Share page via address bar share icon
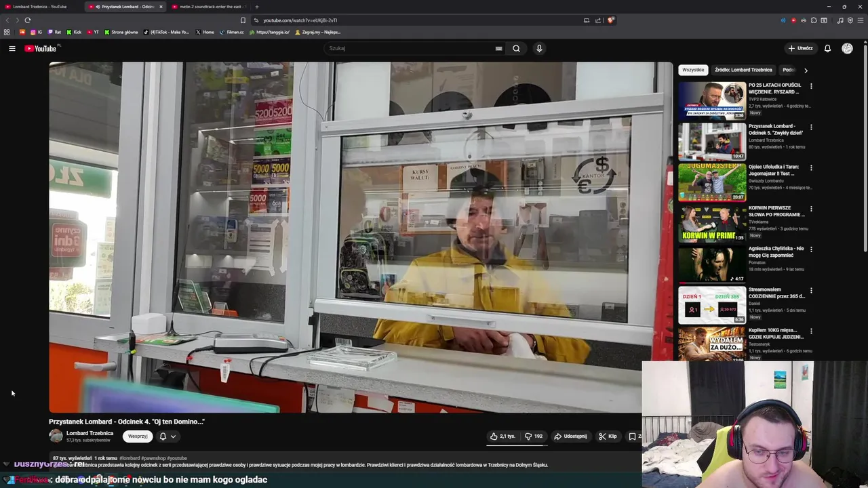 point(598,20)
